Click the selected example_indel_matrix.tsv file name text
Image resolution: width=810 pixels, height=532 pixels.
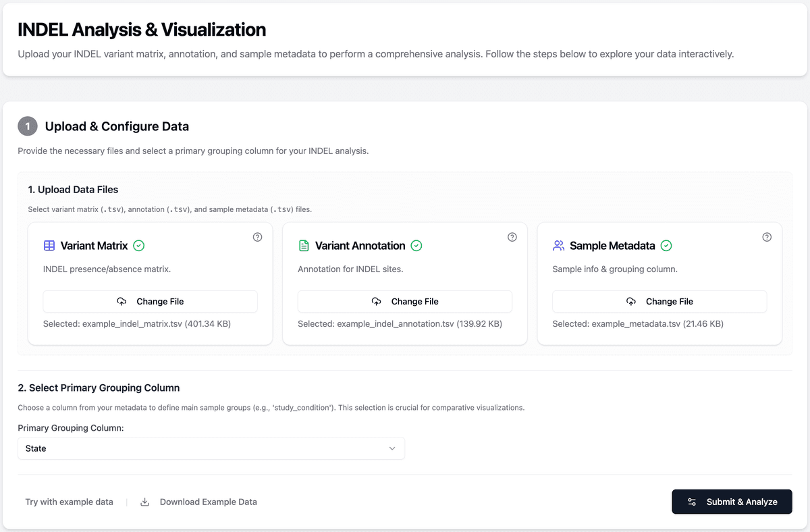click(x=132, y=324)
